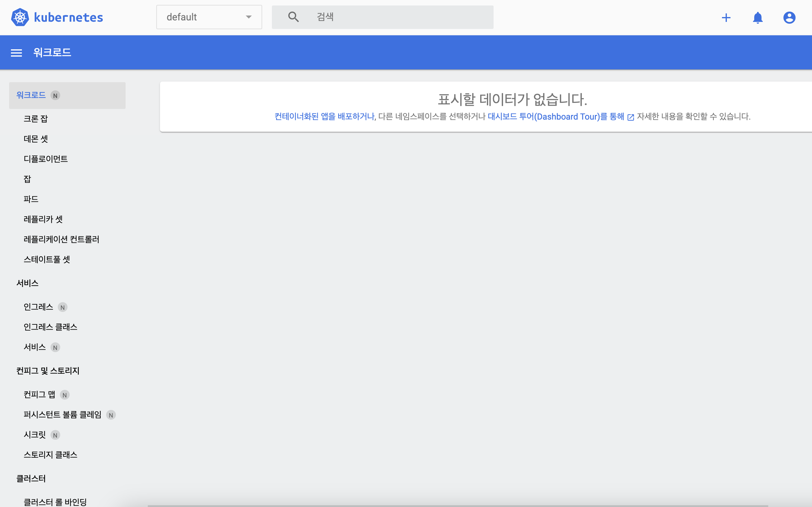Open 퍼시스턴트 볼륨 클레임 in the sidebar
The image size is (812, 507).
(x=62, y=415)
